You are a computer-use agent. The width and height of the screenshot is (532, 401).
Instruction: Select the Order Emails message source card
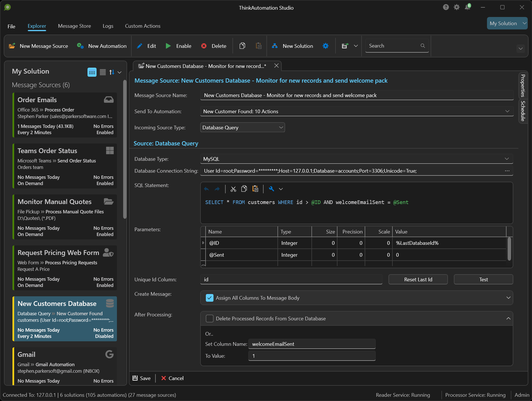click(x=65, y=115)
